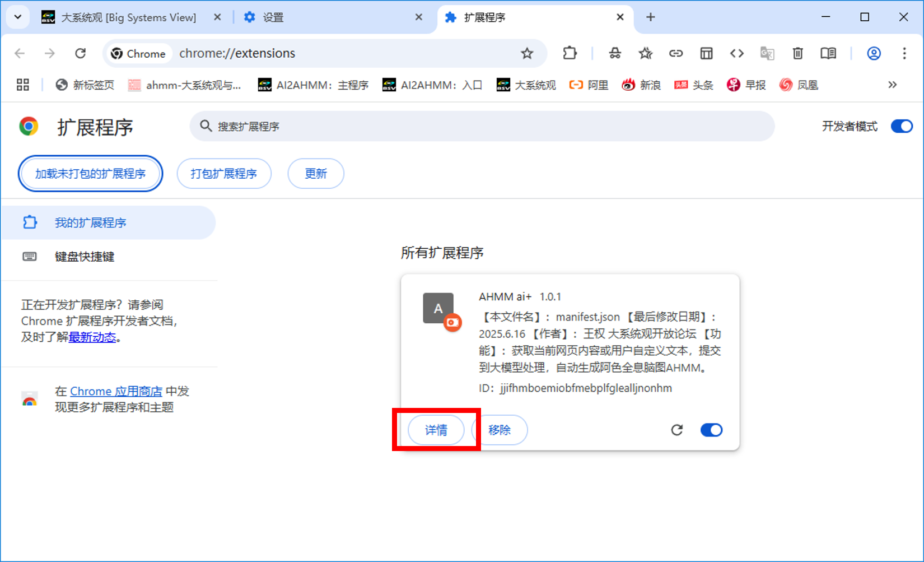Click the extension ID jjifhmboemiobfmebplfglealljnonhm
This screenshot has width=924, height=562.
click(x=586, y=388)
